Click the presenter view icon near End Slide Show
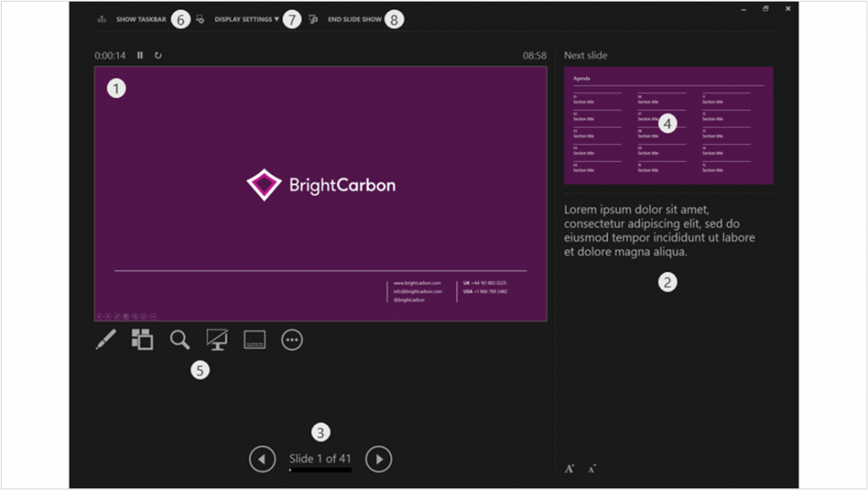The image size is (868, 490). (x=313, y=19)
